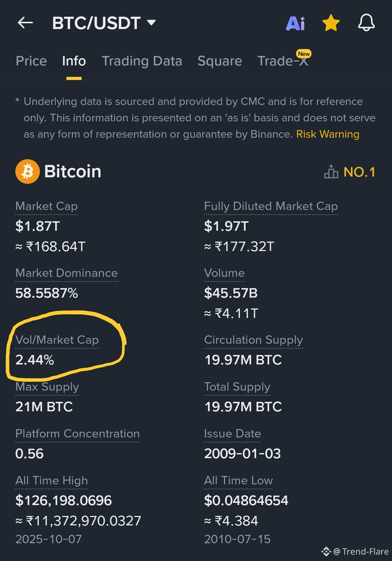Screen dimensions: 392x561
Task: Switch to the Price tab
Action: (x=31, y=61)
